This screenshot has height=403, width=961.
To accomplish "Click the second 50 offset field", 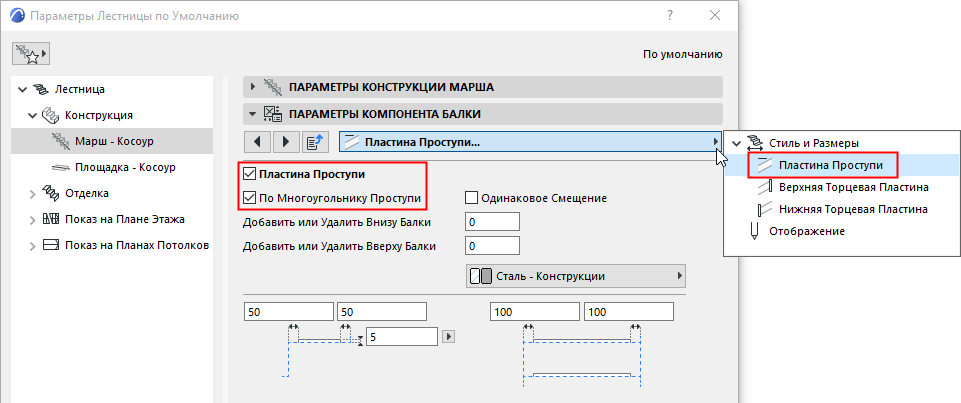I will tap(381, 312).
